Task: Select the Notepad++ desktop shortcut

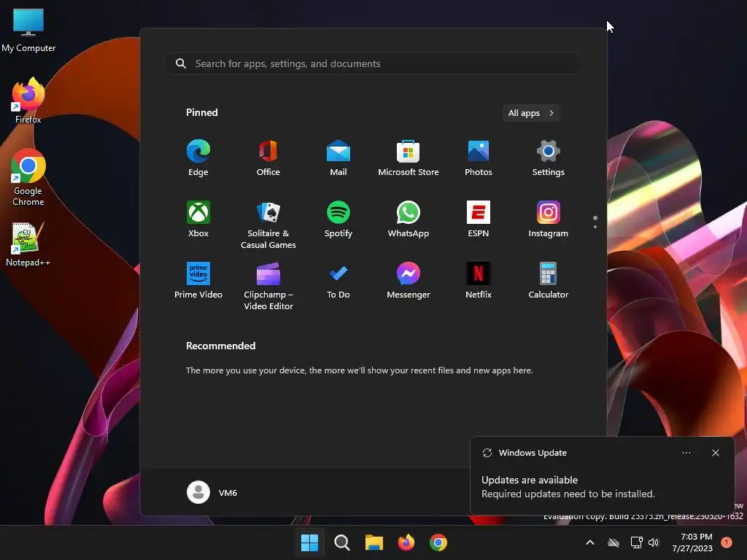Action: [x=28, y=244]
